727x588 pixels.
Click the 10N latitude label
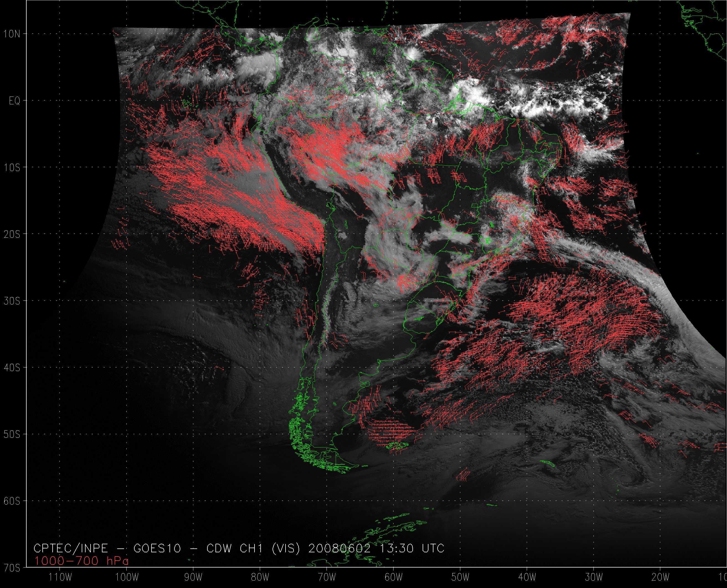(12, 34)
